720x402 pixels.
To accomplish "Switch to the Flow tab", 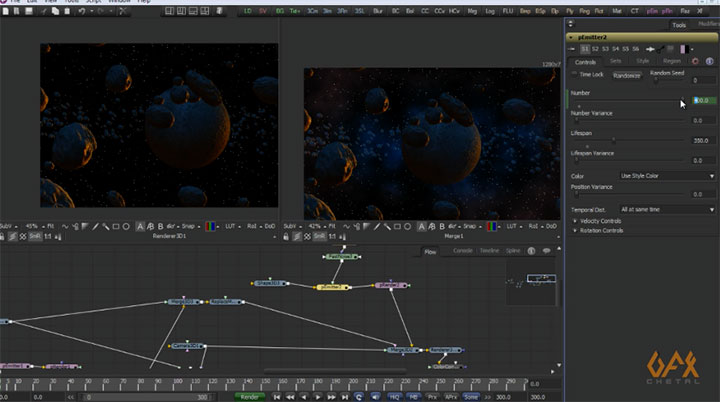I will click(430, 252).
